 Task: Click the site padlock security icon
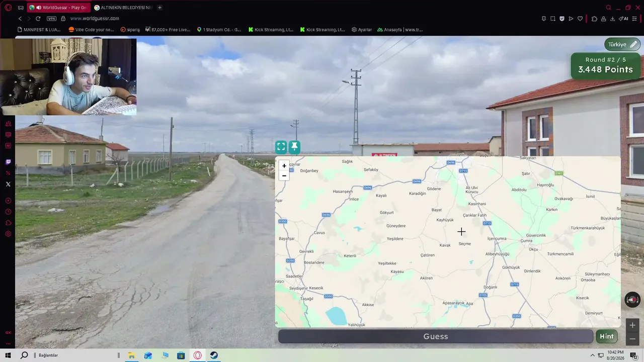click(x=63, y=19)
